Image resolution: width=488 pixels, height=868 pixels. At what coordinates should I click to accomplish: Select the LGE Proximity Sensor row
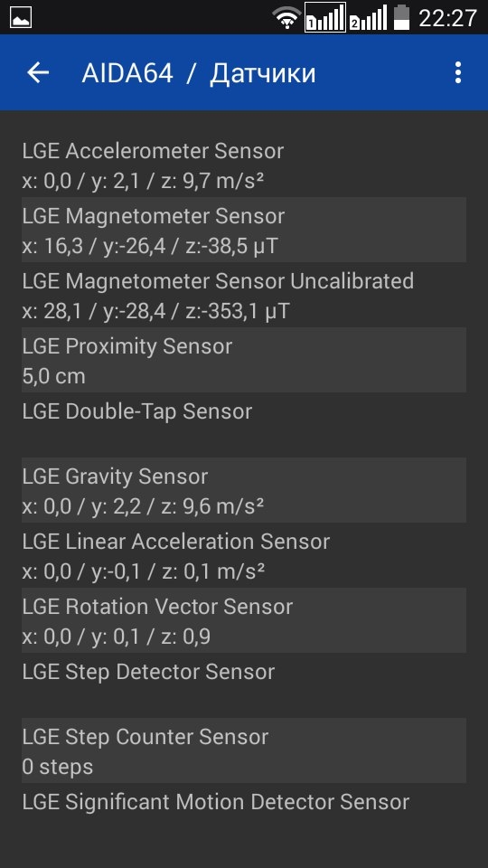click(244, 360)
